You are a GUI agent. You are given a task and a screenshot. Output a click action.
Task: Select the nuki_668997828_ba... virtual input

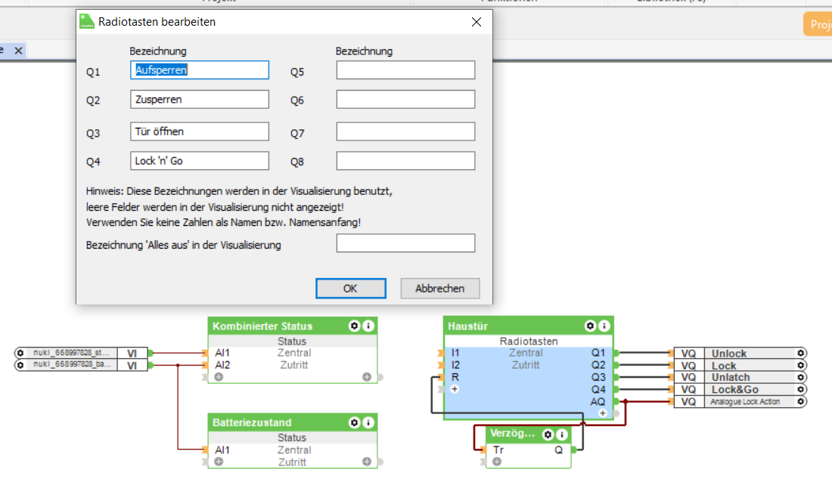click(81, 365)
